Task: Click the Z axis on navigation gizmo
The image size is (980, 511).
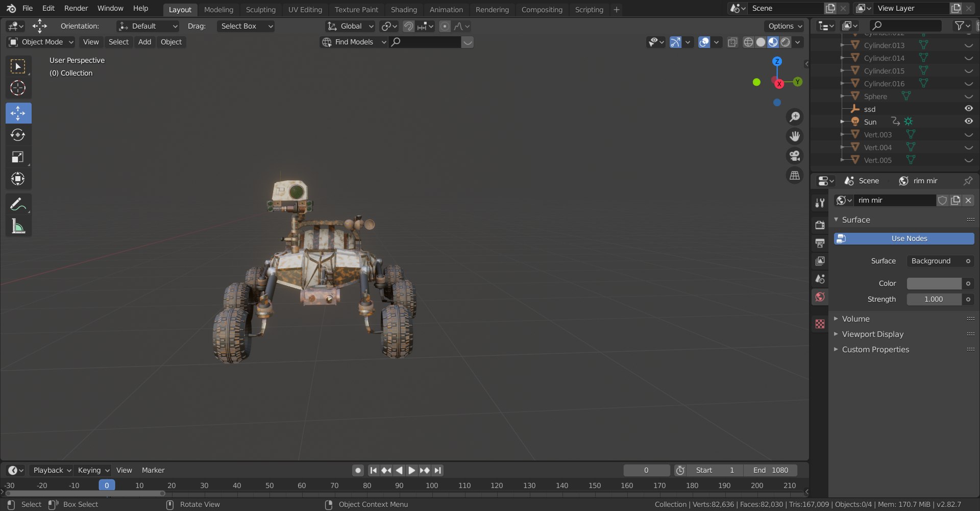Action: tap(777, 61)
